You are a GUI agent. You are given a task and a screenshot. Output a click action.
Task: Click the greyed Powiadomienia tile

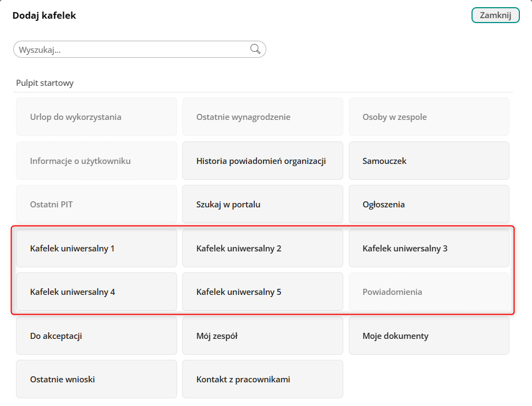429,292
